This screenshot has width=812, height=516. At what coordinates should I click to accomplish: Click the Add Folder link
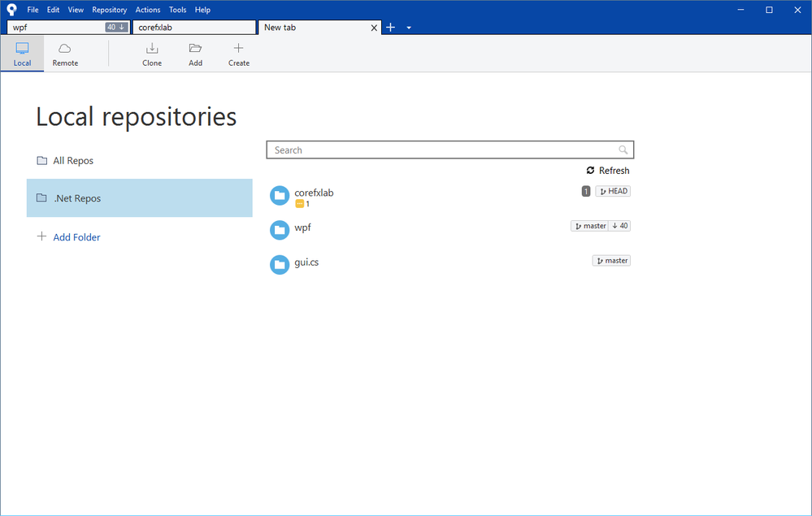76,237
